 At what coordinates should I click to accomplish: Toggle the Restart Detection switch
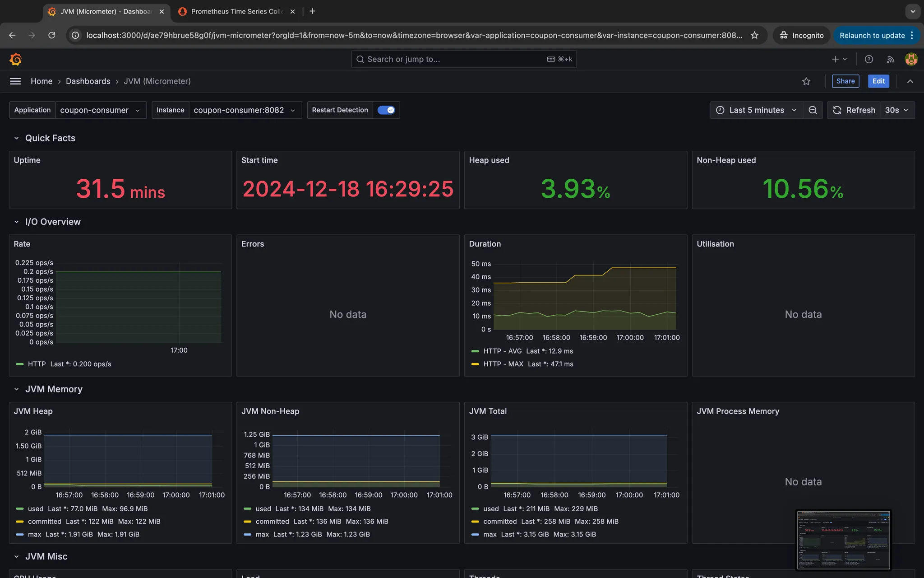pyautogui.click(x=386, y=110)
